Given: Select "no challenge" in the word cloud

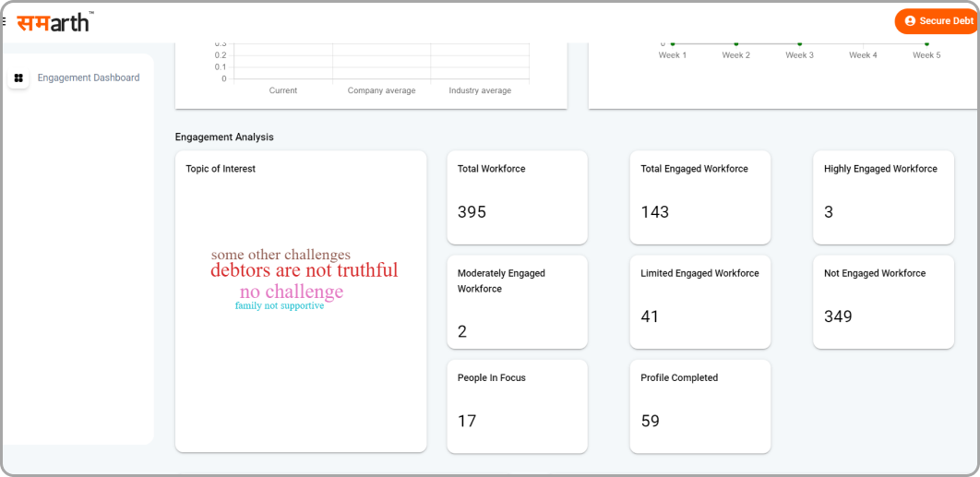Looking at the screenshot, I should [x=291, y=292].
